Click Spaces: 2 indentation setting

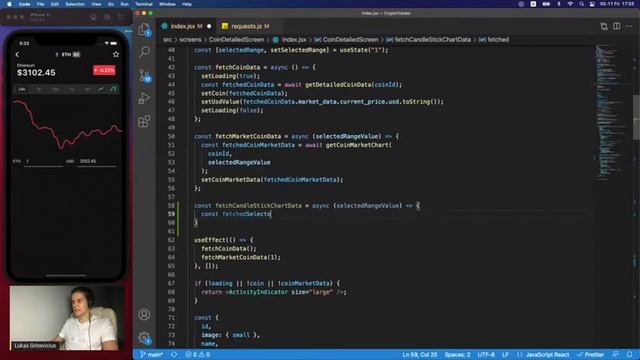[457, 354]
